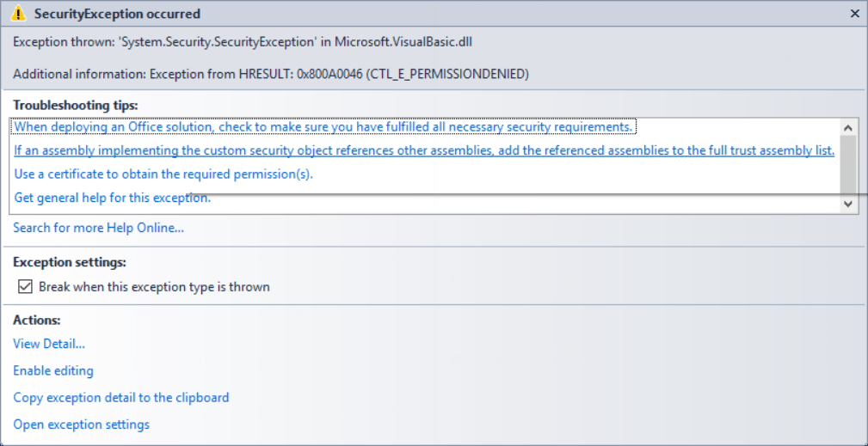Screen dimensions: 868x446
Task: Click the yellow warning icon in title bar
Action: coord(20,14)
